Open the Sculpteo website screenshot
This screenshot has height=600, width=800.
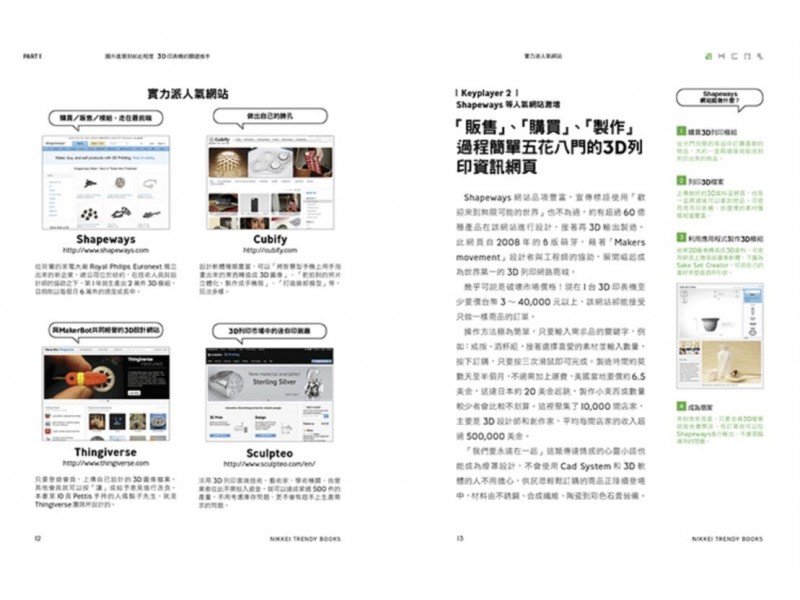(269, 395)
